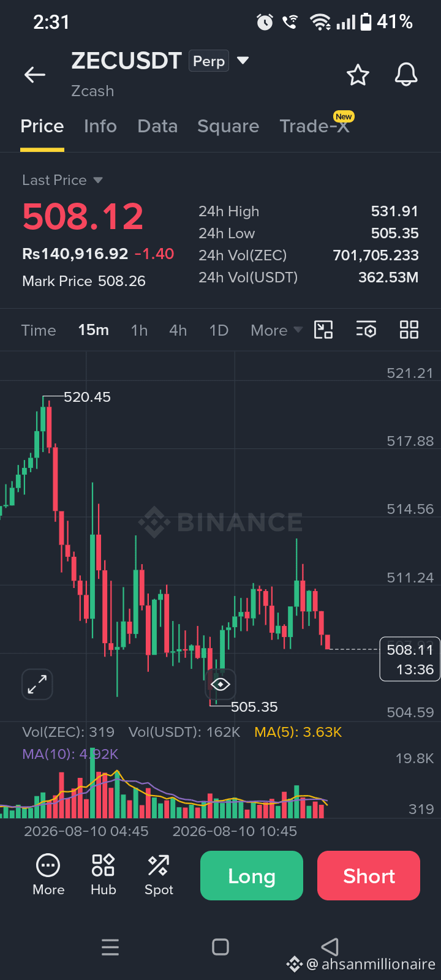Screen dimensions: 441x980
Task: Select the 15m interval
Action: pos(94,330)
